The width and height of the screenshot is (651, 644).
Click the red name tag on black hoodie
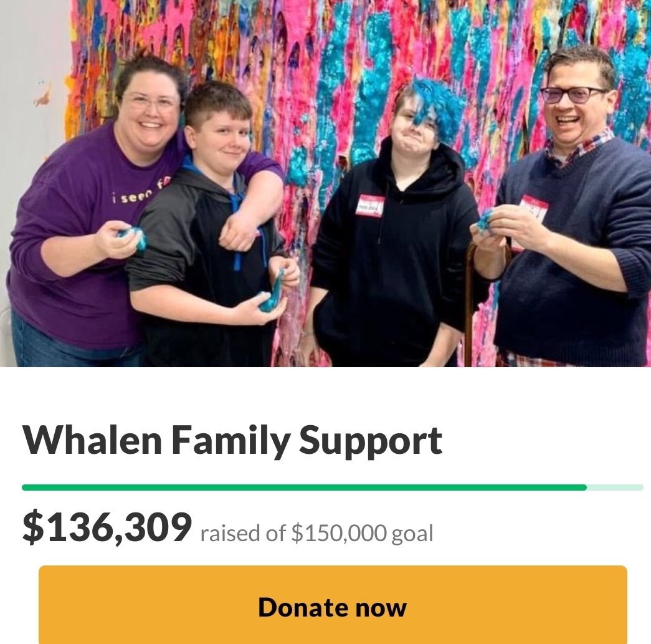point(369,206)
